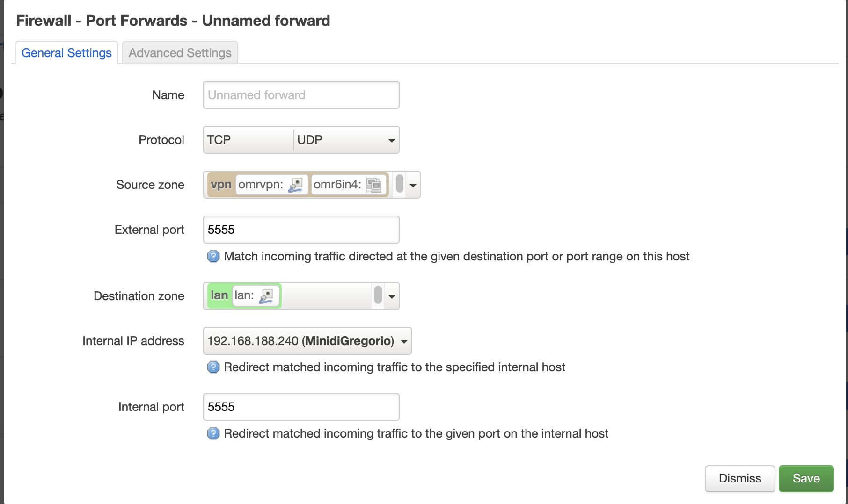Viewport: 848px width, 504px height.
Task: Select the General Settings tab
Action: [x=66, y=53]
